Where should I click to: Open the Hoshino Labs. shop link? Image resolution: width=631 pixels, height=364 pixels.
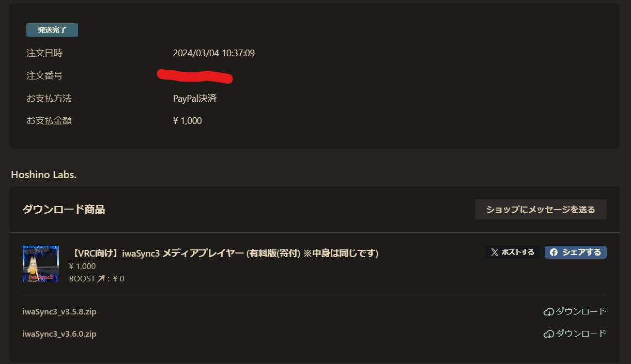click(44, 175)
